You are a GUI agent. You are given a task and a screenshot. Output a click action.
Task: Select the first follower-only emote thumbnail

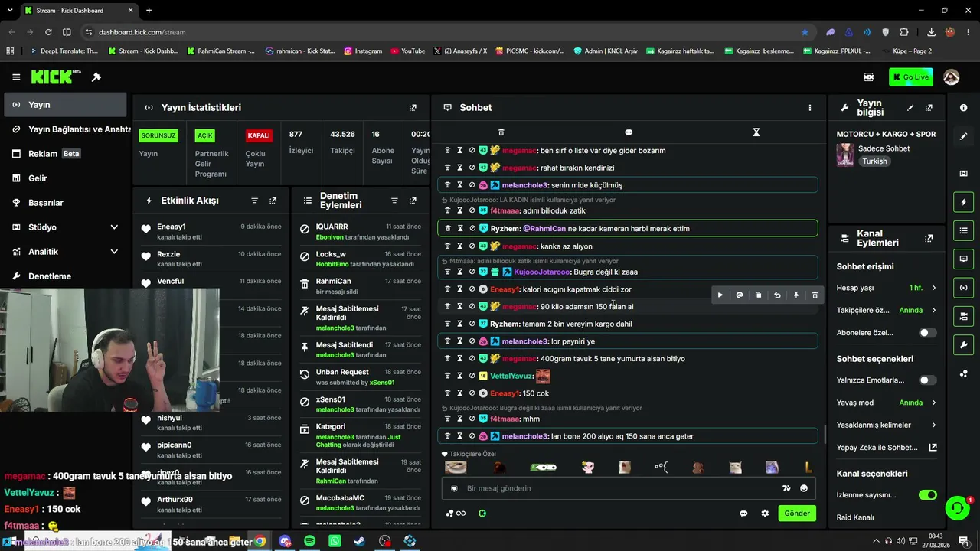pyautogui.click(x=456, y=467)
